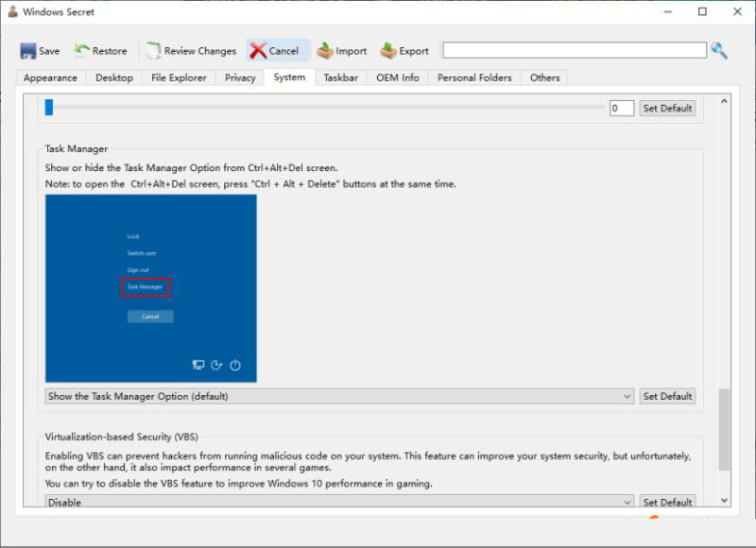Click the magnifier search icon

pyautogui.click(x=719, y=50)
